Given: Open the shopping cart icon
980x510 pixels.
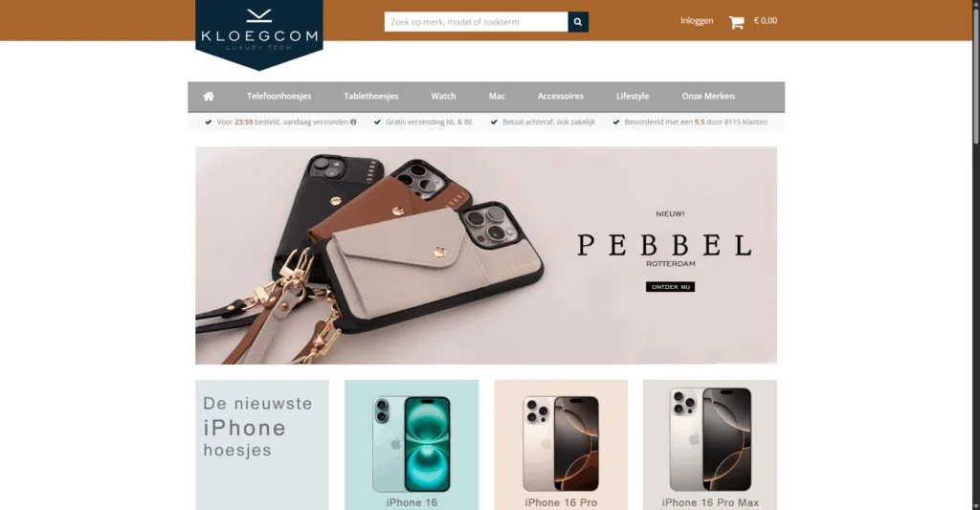Looking at the screenshot, I should click(x=736, y=23).
